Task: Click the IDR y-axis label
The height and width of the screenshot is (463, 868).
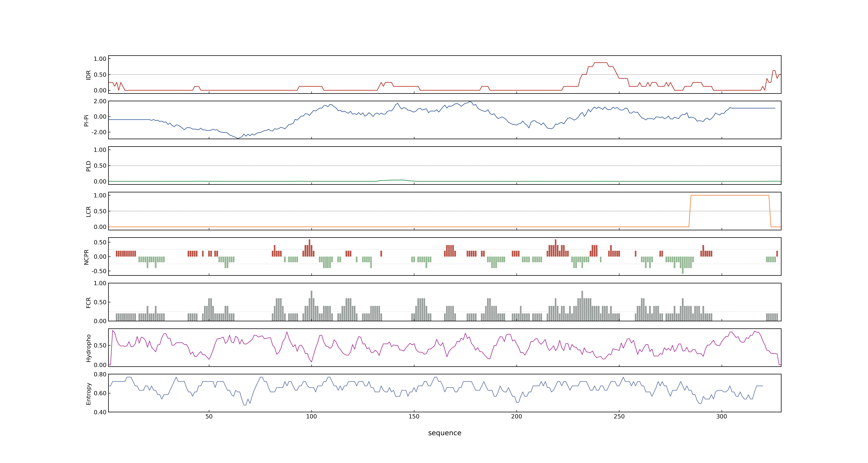Action: [x=88, y=75]
